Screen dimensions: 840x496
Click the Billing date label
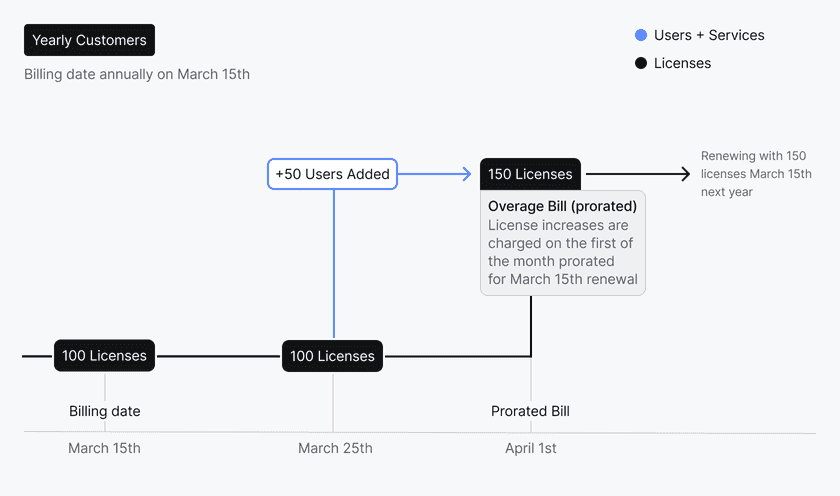click(x=104, y=411)
